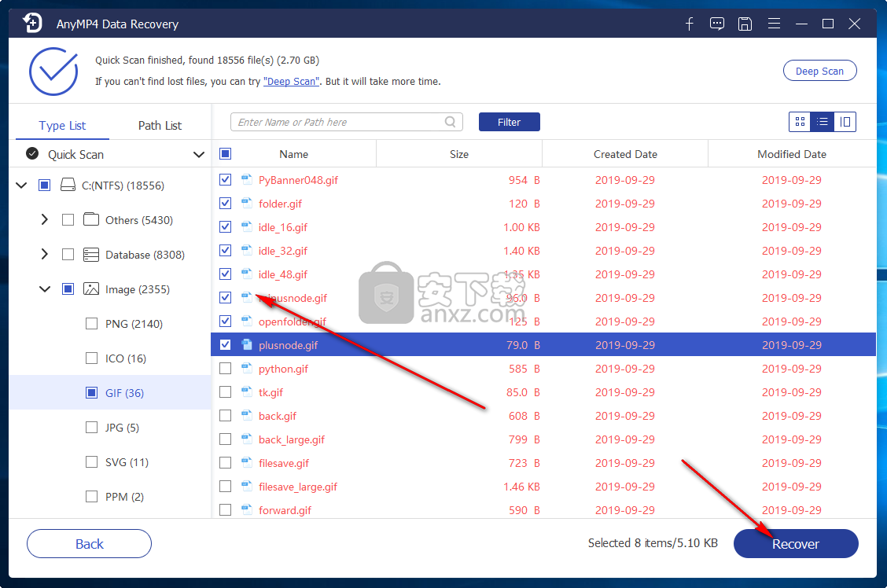Image resolution: width=887 pixels, height=588 pixels.
Task: Open the hamburger menu icon
Action: [774, 24]
